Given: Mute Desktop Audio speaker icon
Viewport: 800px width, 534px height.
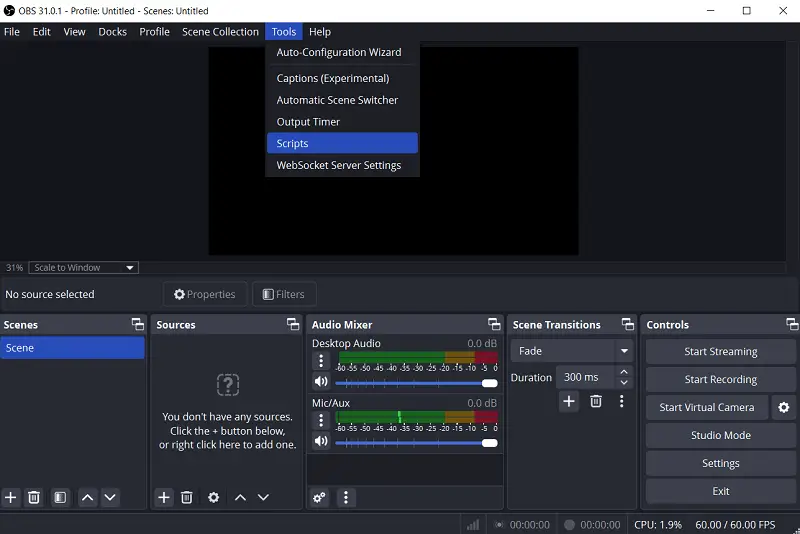Looking at the screenshot, I should (321, 382).
